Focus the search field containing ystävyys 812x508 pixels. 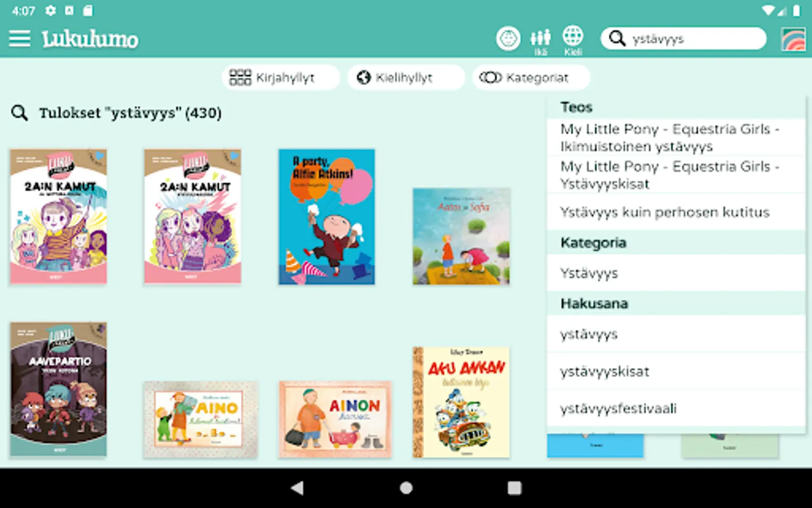point(683,38)
